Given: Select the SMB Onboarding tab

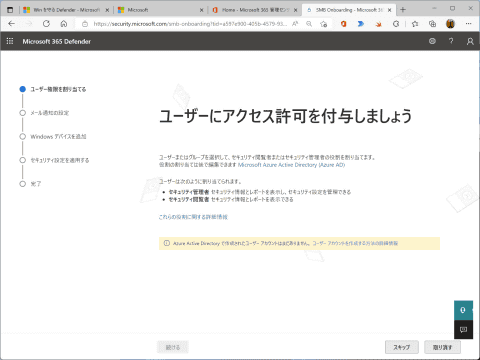Looking at the screenshot, I should [x=349, y=10].
